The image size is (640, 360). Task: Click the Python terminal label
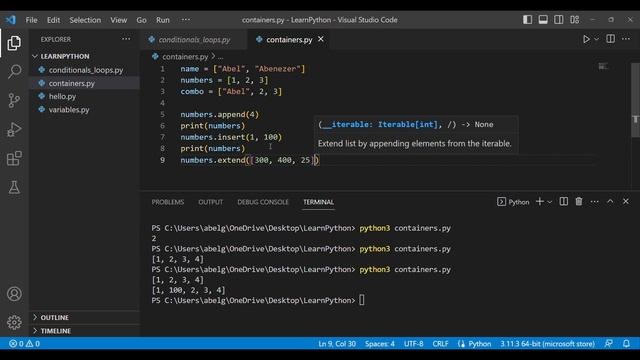coord(513,202)
